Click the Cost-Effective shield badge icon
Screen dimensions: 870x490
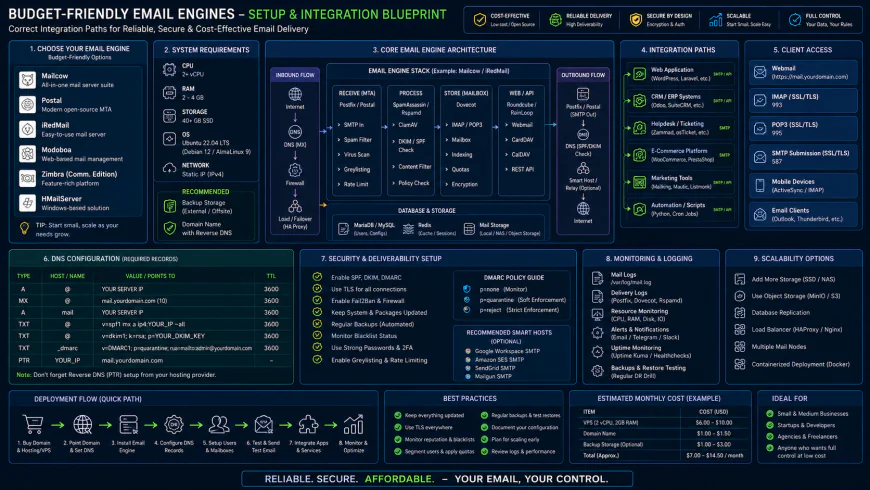tap(480, 20)
